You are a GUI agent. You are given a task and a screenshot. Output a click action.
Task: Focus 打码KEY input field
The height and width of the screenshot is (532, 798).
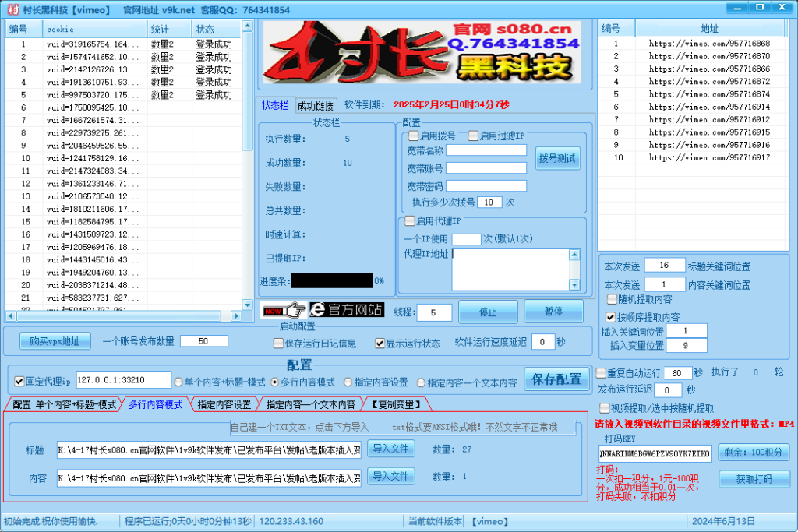pyautogui.click(x=655, y=453)
